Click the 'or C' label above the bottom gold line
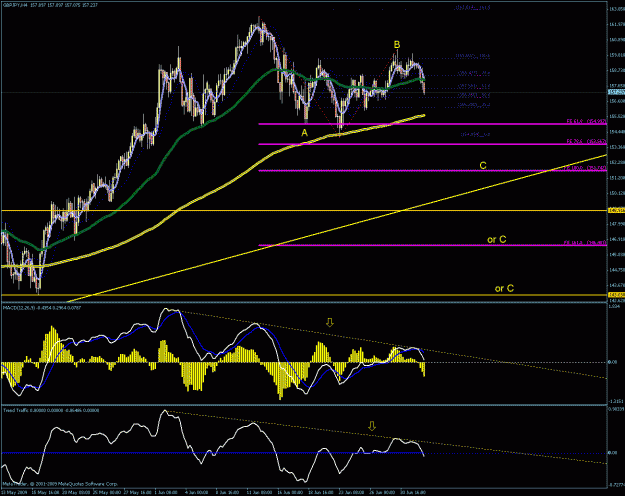This screenshot has height=496, width=625. coord(504,288)
